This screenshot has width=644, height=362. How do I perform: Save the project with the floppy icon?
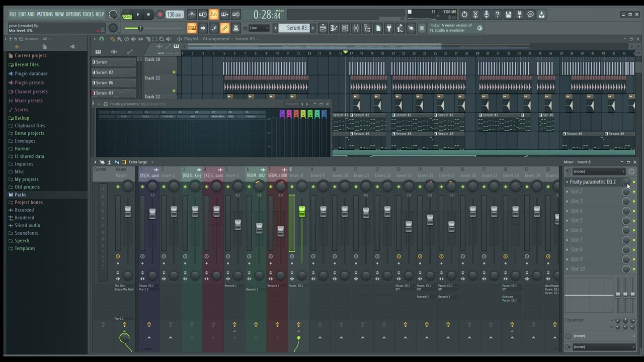pos(508,15)
